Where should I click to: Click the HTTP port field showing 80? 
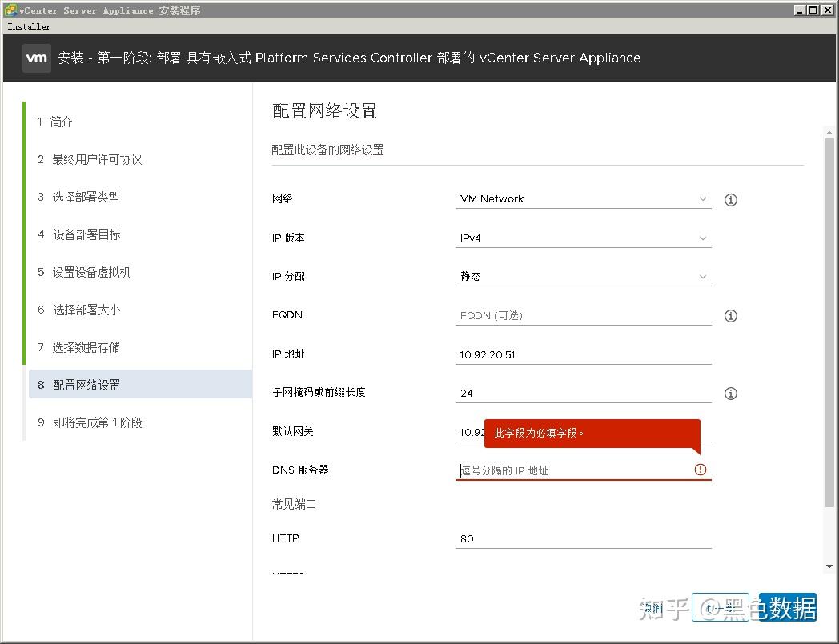point(584,538)
